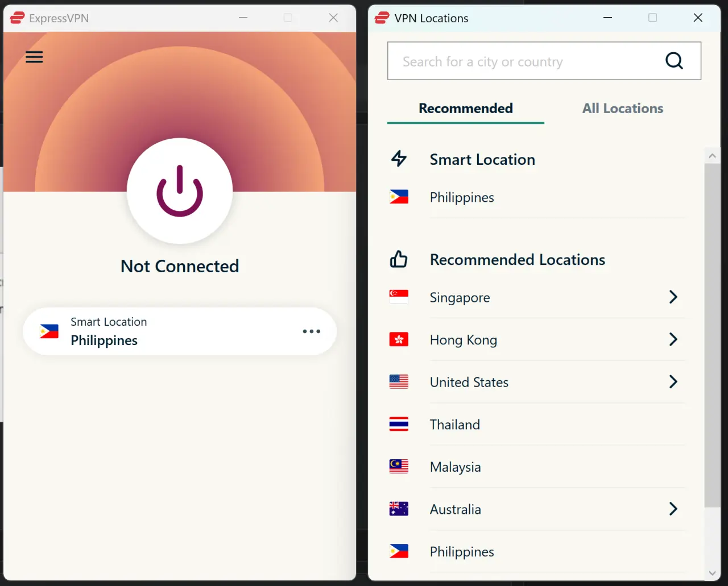Image resolution: width=728 pixels, height=586 pixels.
Task: Click the Smart Location heading text
Action: click(482, 160)
